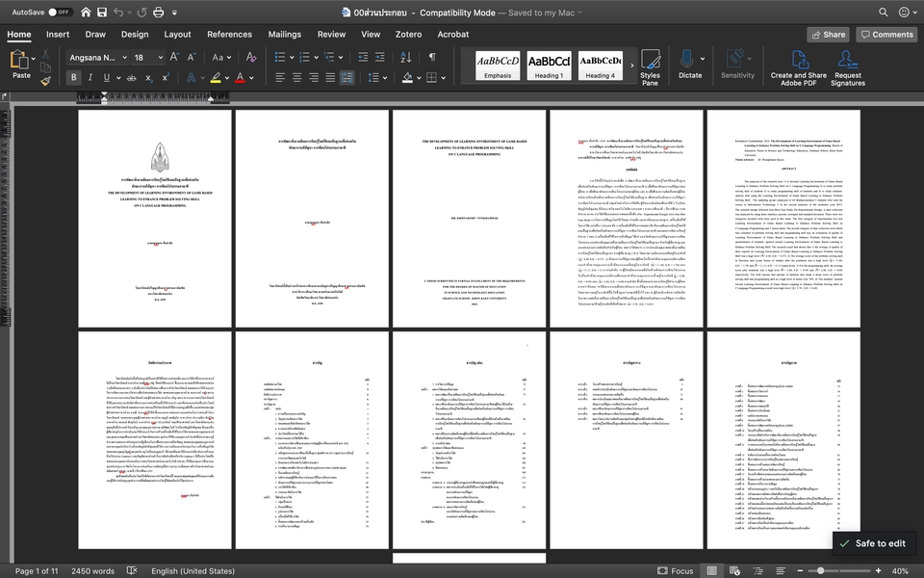Cut selection with the scissors icon
Image resolution: width=924 pixels, height=578 pixels.
[45, 54]
